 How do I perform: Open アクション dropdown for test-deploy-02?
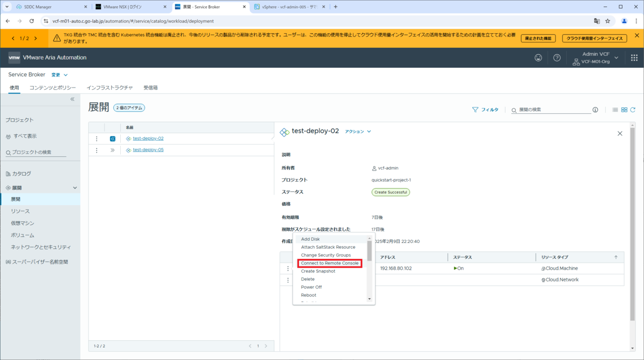click(358, 132)
